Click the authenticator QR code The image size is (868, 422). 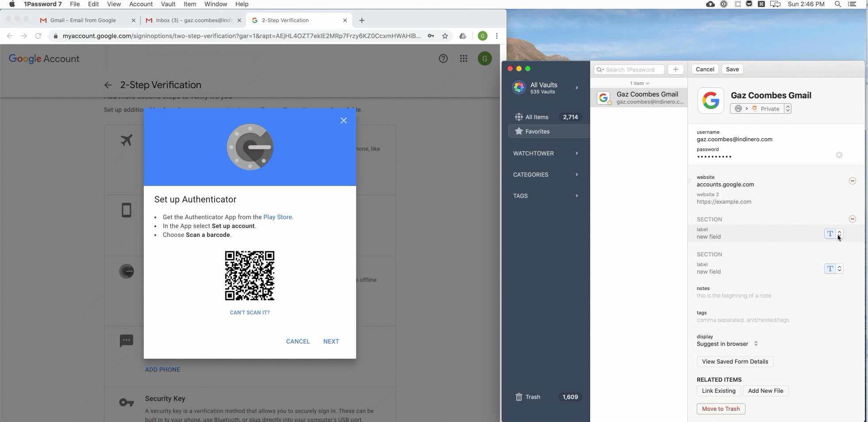click(250, 275)
